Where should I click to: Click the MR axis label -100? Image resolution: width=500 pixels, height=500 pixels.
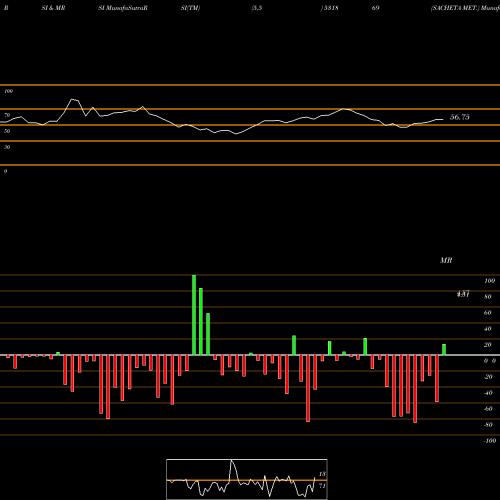490,441
